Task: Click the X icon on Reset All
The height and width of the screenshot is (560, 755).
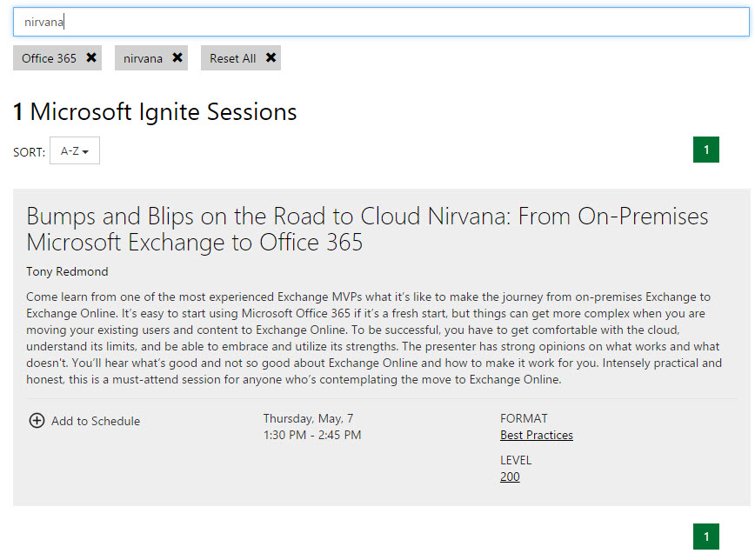Action: click(271, 58)
